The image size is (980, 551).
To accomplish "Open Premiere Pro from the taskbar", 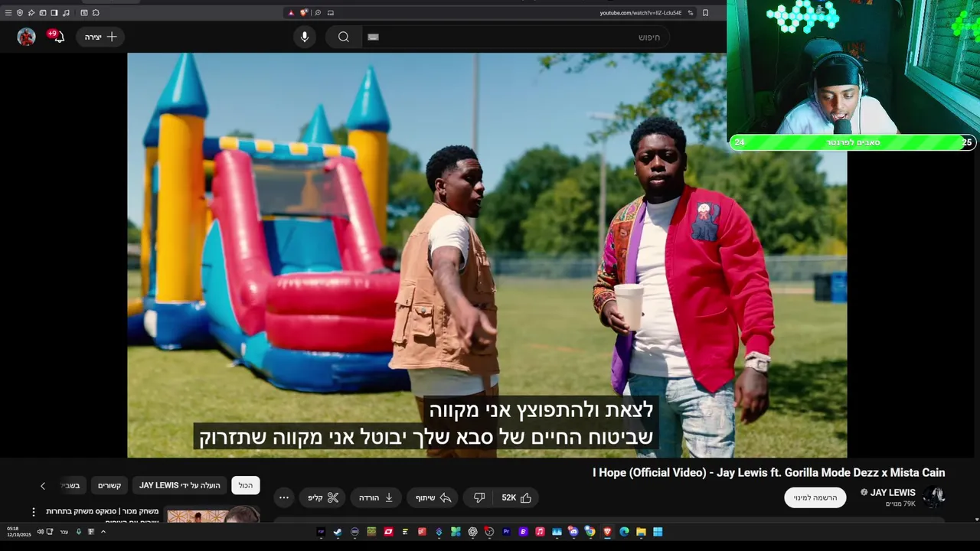I will tap(506, 532).
